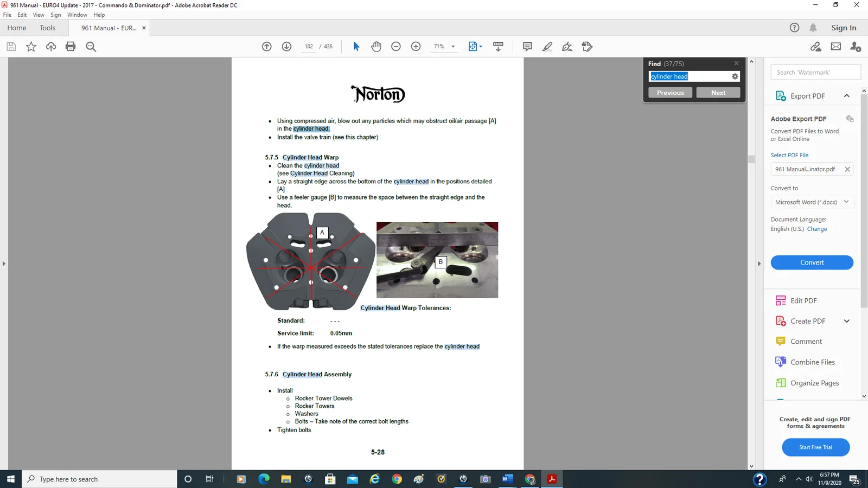Open the Edit PDF tool
This screenshot has height=488, width=868.
click(803, 300)
